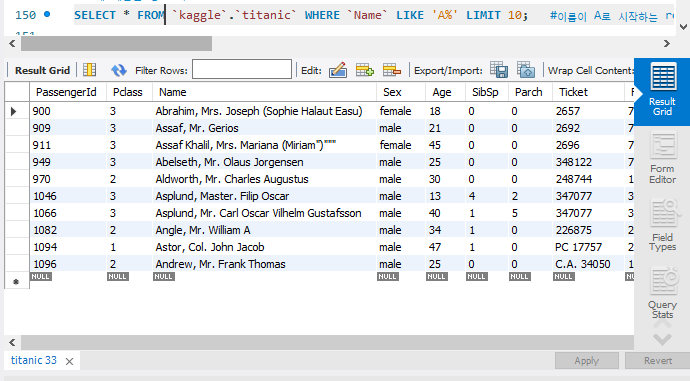This screenshot has width=690, height=381.
Task: Import records from external file icon
Action: click(x=526, y=70)
